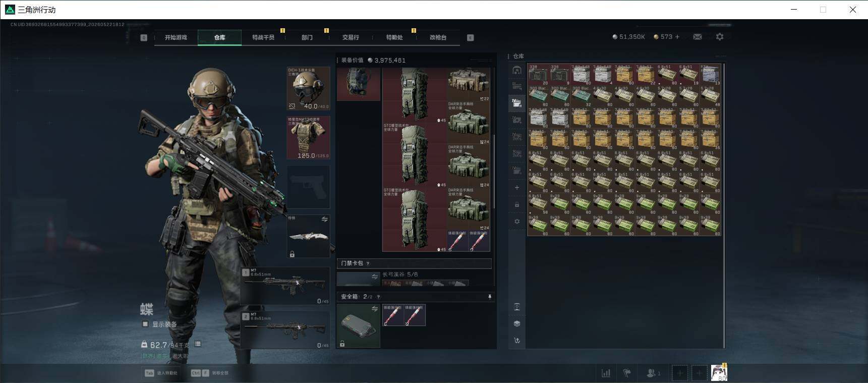Select the 5.7x28 ammo stack with count 48
Image resolution: width=868 pixels, height=383 pixels.
click(x=711, y=96)
